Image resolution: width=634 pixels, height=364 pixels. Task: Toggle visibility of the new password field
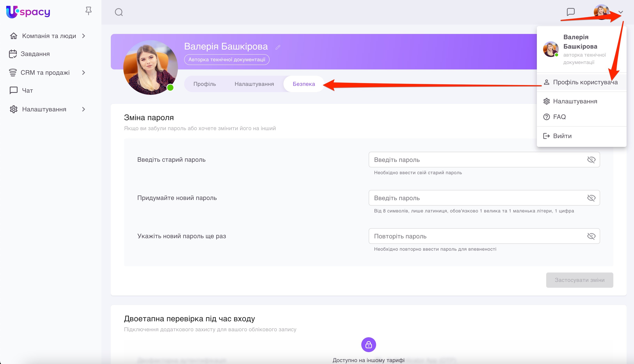[x=591, y=198]
